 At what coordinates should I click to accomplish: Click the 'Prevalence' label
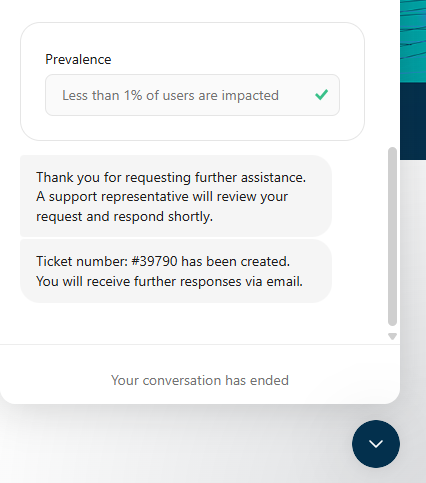(x=78, y=59)
